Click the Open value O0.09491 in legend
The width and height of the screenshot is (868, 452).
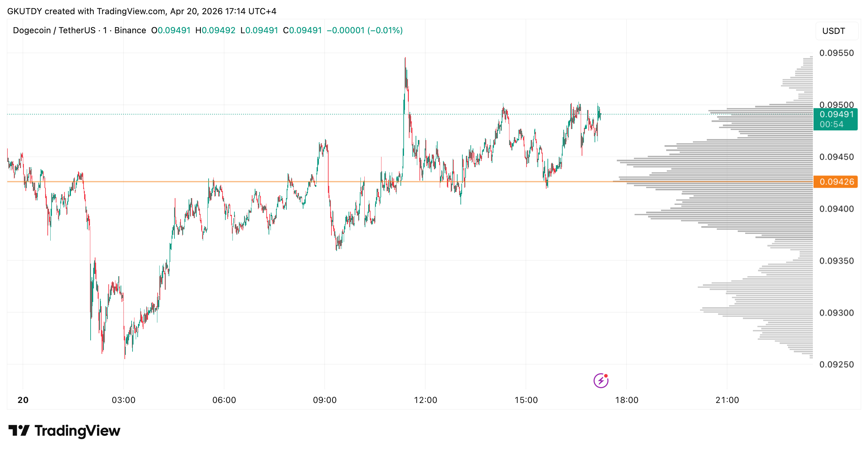click(x=171, y=30)
